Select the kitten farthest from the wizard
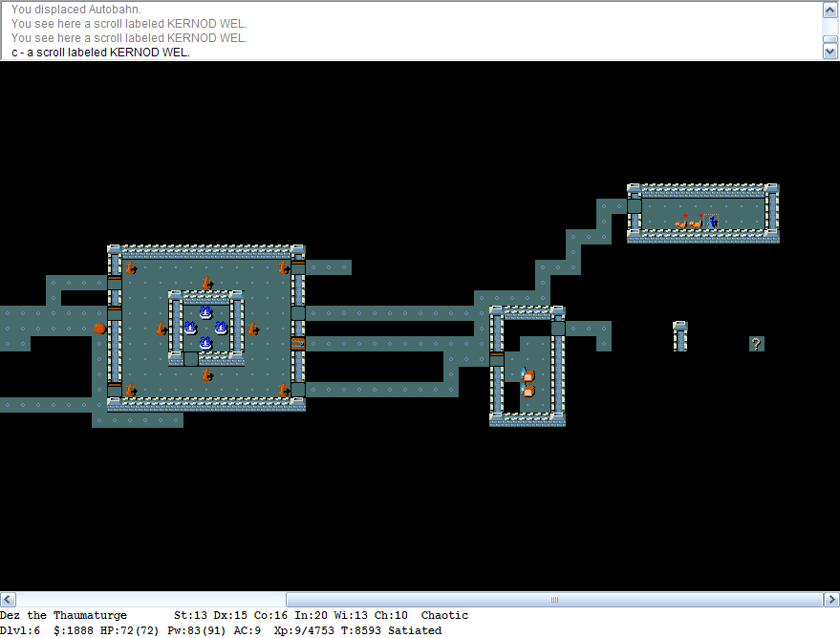This screenshot has height=638, width=840. click(681, 222)
